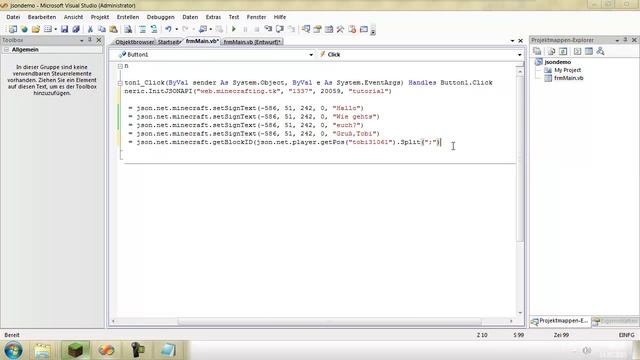Open file via the folder toolbar icon

36,29
